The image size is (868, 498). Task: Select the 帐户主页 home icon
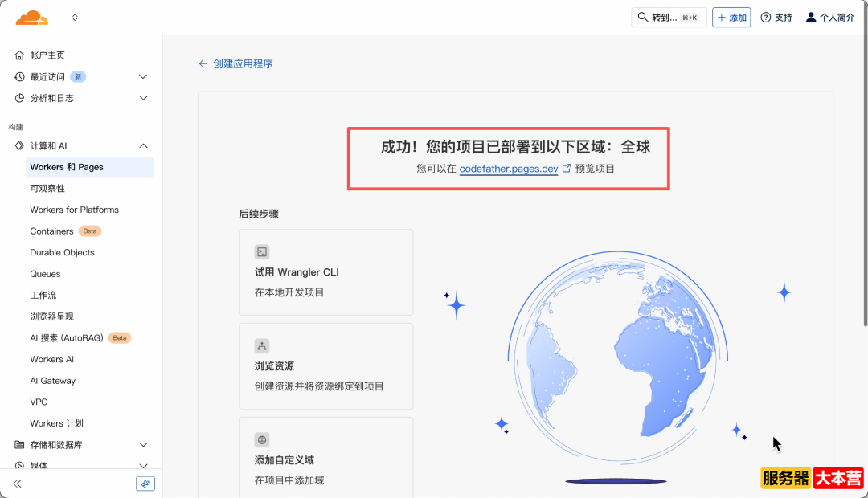coord(19,55)
